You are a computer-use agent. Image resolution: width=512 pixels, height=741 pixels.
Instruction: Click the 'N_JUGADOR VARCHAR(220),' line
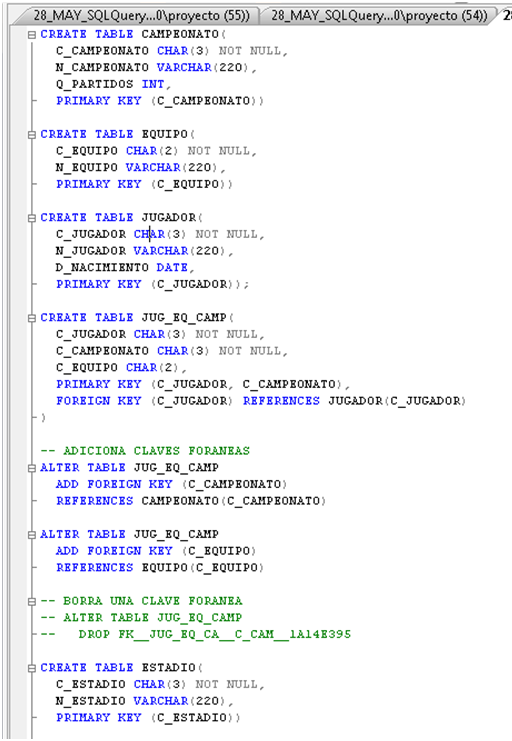point(144,251)
